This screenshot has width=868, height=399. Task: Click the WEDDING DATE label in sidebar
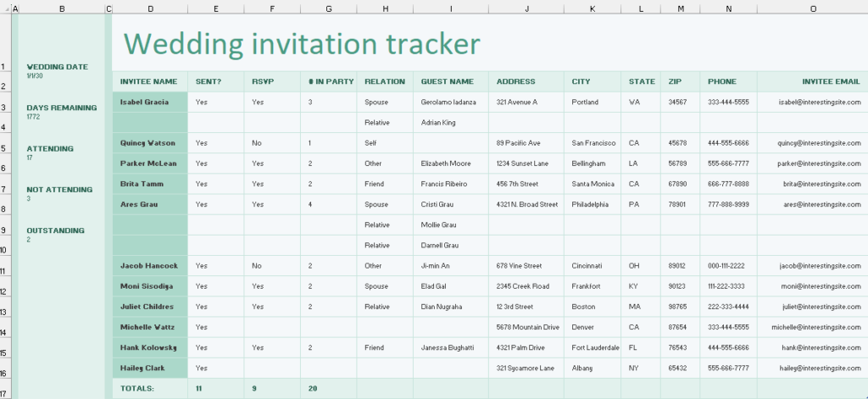(57, 66)
